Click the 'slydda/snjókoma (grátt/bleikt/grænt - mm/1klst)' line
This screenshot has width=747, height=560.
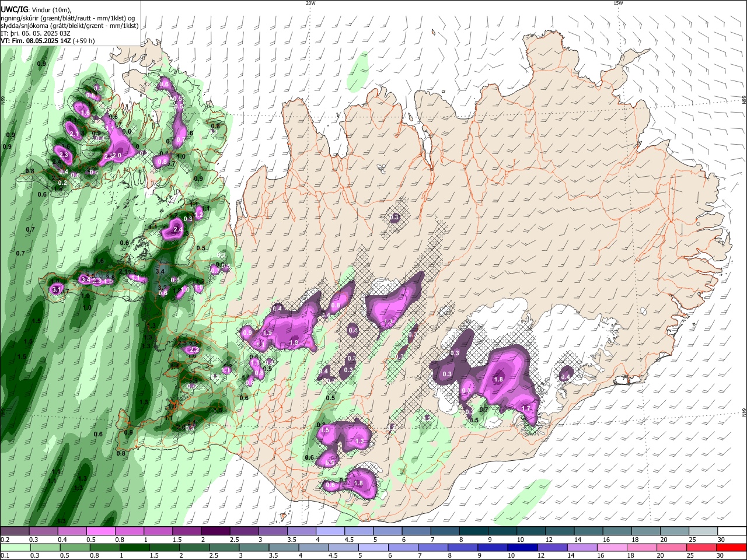tap(69, 26)
